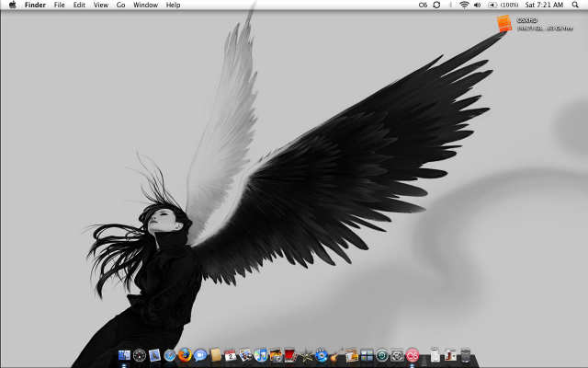The width and height of the screenshot is (588, 368).
Task: Open the Edit menu
Action: (79, 5)
